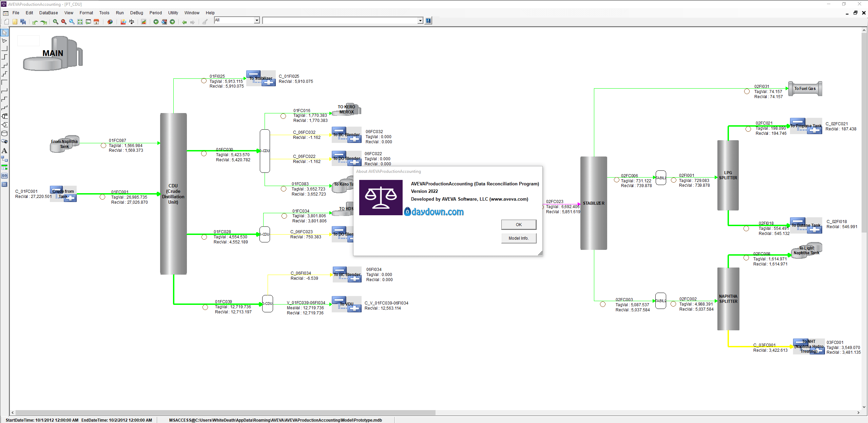Screen dimensions: 868x423
Task: Click OK in the About dialog
Action: point(519,225)
